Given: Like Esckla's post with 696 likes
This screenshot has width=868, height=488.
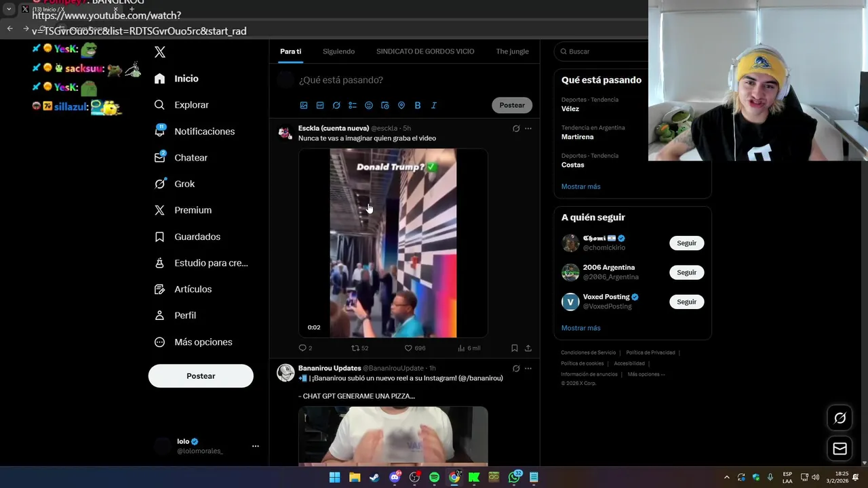Looking at the screenshot, I should coord(415,348).
